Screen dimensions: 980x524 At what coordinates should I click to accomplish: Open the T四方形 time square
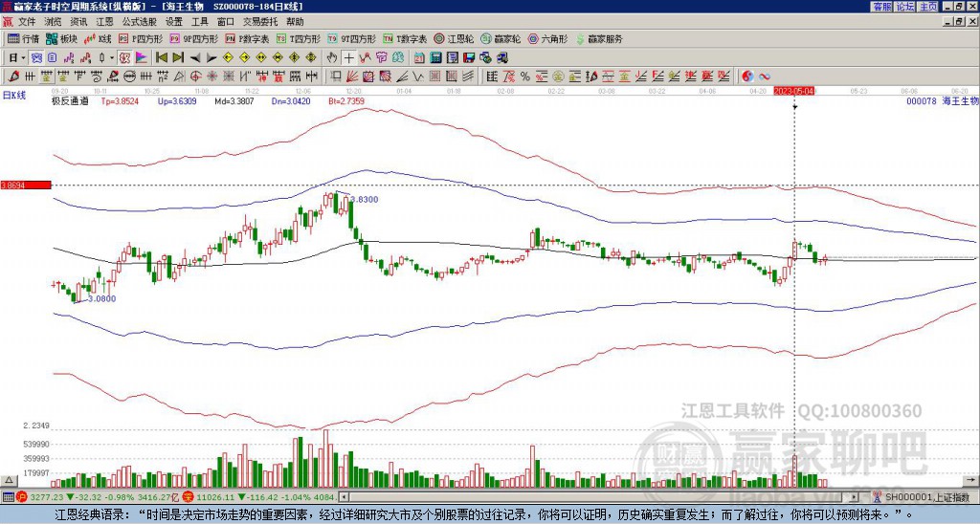pyautogui.click(x=299, y=38)
